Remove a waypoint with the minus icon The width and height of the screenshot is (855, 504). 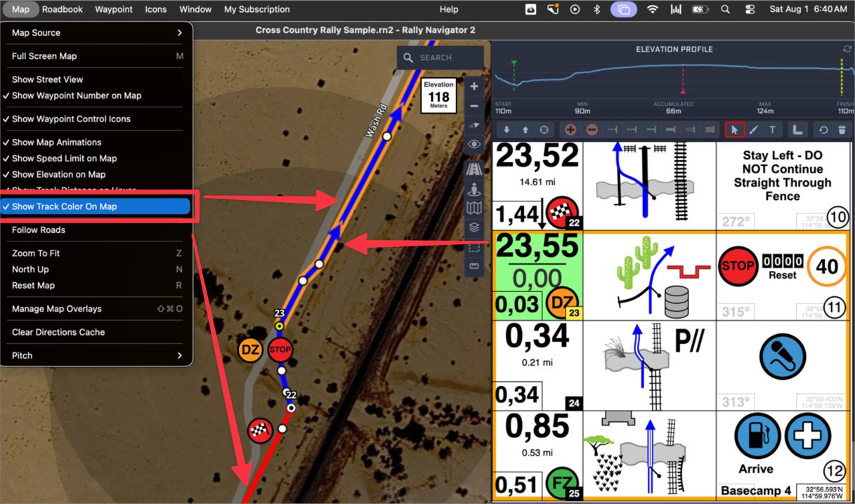(592, 130)
